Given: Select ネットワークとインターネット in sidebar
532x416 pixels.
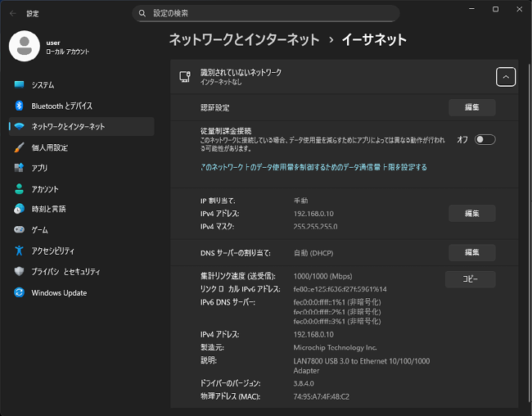Looking at the screenshot, I should click(81, 127).
